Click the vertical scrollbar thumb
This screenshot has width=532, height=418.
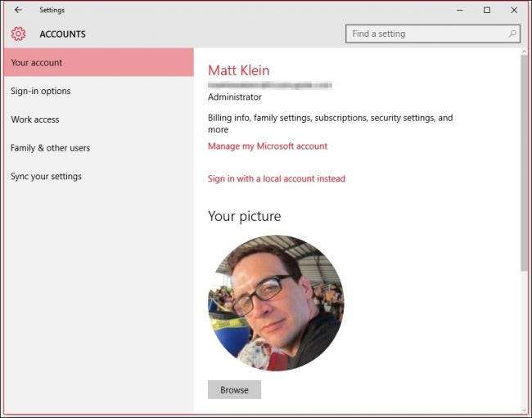point(524,163)
